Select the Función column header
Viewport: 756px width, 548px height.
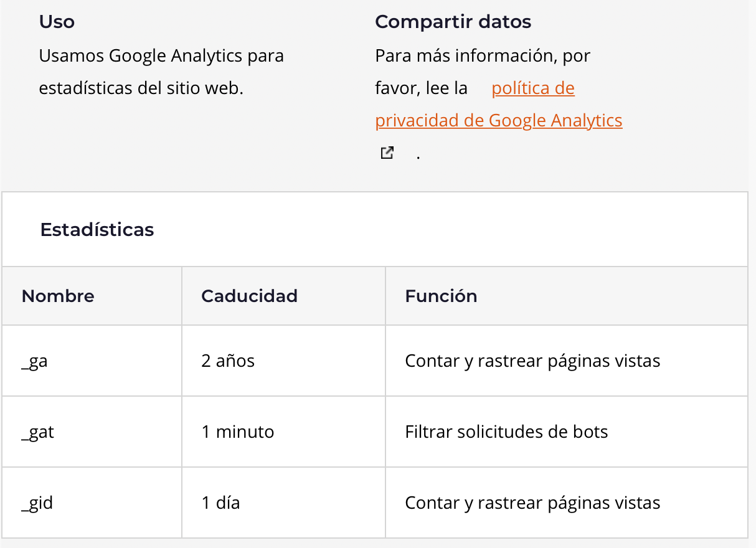click(x=441, y=296)
